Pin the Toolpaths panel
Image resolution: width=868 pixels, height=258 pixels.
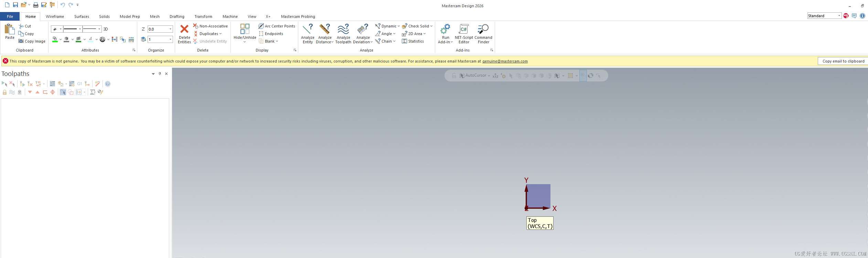pyautogui.click(x=160, y=74)
